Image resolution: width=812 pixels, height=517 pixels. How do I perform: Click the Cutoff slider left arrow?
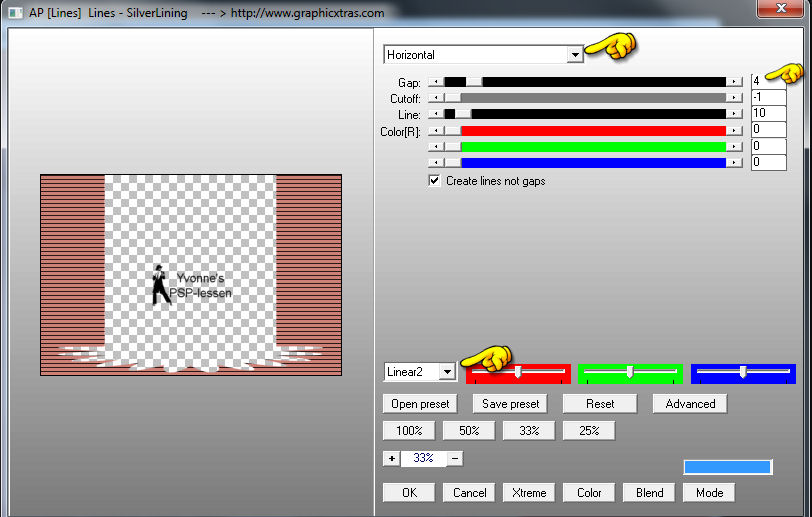point(437,98)
